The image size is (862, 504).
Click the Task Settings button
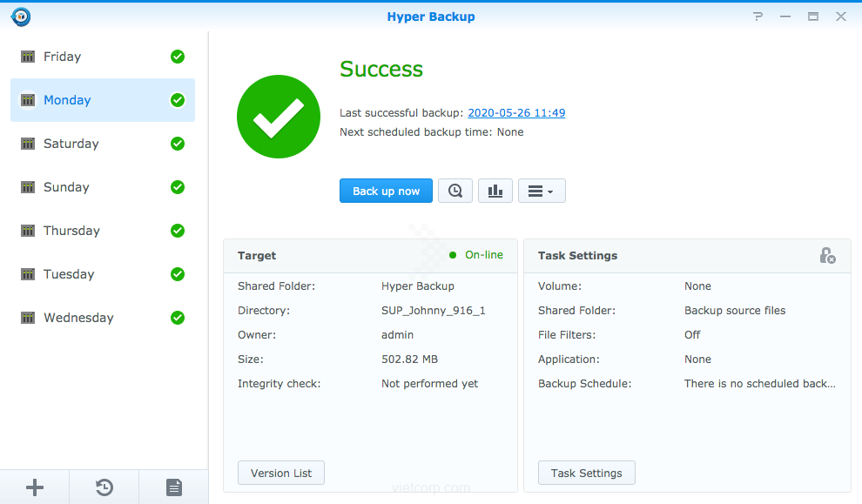(586, 473)
